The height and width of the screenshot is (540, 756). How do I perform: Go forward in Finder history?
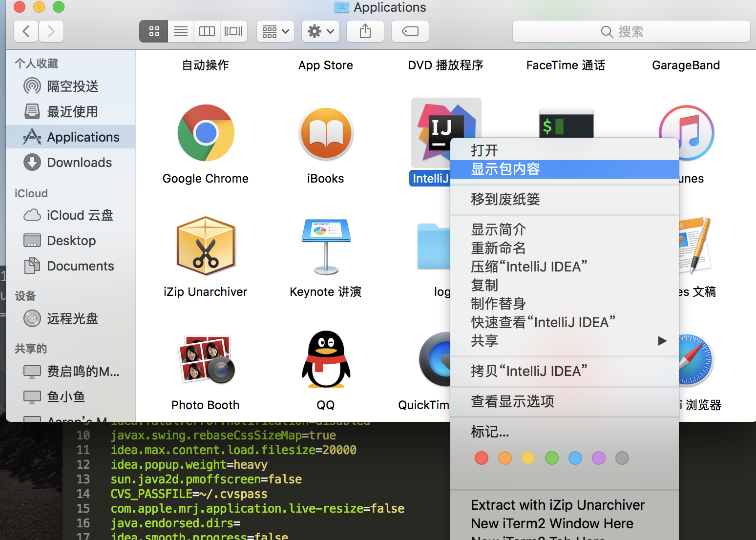[51, 31]
